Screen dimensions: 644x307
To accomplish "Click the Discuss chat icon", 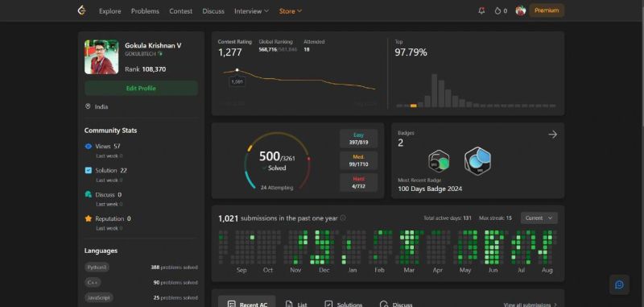I will coord(89,194).
